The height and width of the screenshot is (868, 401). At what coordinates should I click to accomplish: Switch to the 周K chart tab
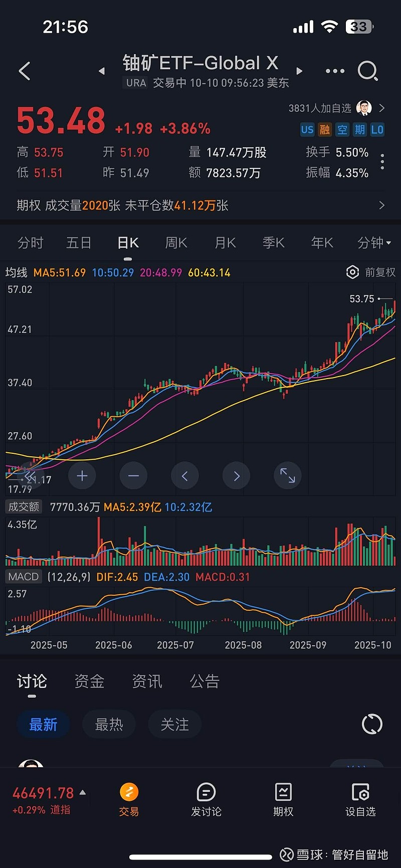click(x=176, y=243)
